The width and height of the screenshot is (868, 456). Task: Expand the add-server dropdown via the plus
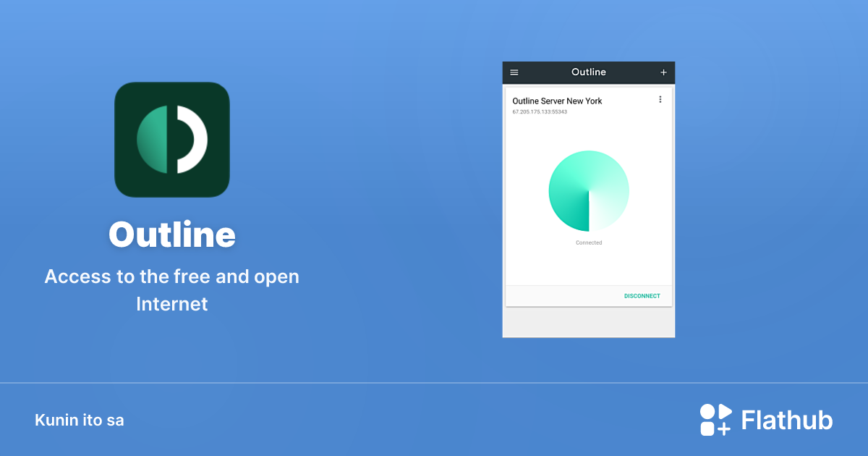click(663, 72)
